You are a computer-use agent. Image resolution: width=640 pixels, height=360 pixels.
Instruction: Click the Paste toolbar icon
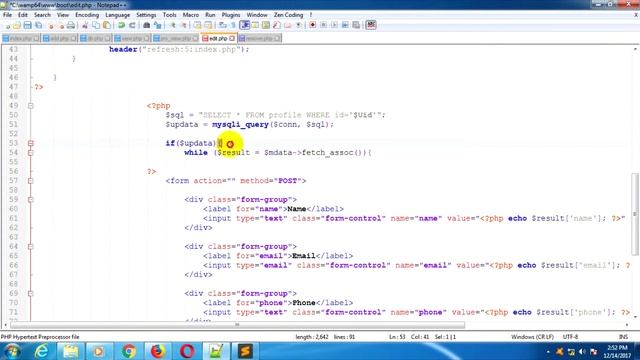pos(107,25)
